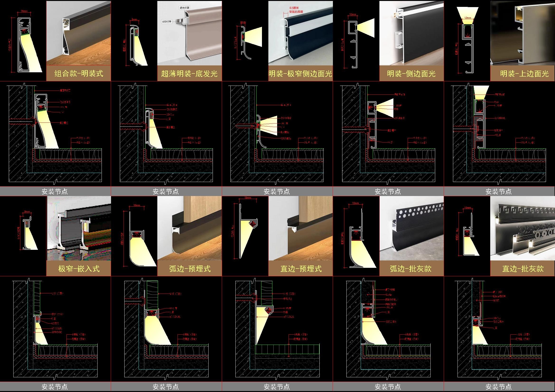Open the product photo above 直边-预埋式
Image resolution: width=555 pixels, height=392 pixels.
tap(300, 228)
